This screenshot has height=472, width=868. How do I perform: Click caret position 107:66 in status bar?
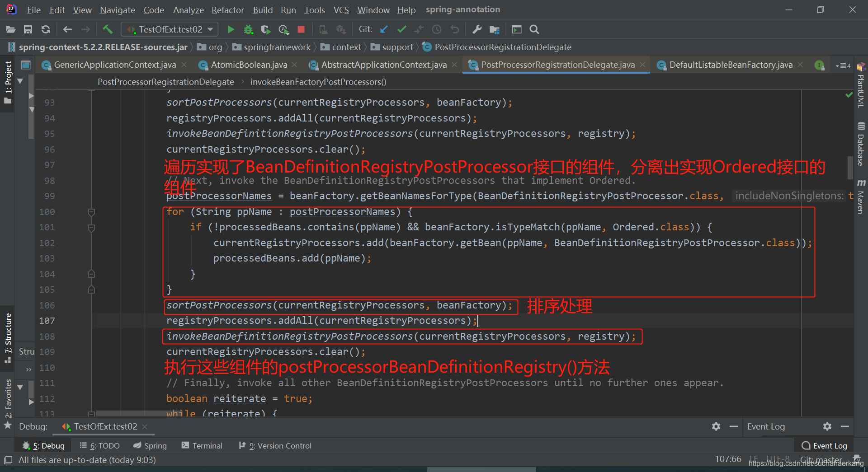click(x=728, y=459)
